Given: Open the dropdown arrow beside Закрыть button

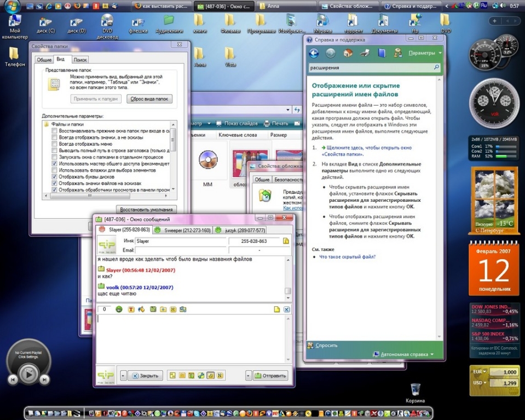Looking at the screenshot, I should pyautogui.click(x=123, y=376).
